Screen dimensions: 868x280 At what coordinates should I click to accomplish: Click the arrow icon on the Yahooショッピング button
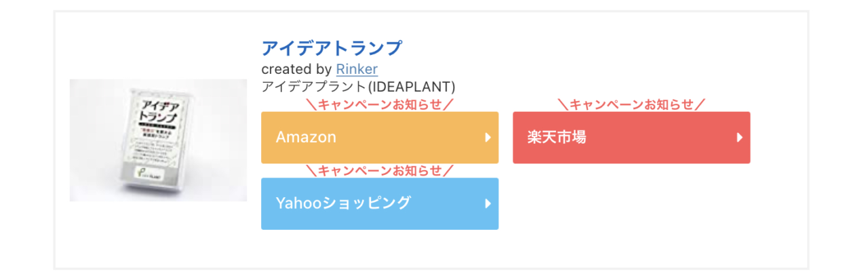(488, 203)
